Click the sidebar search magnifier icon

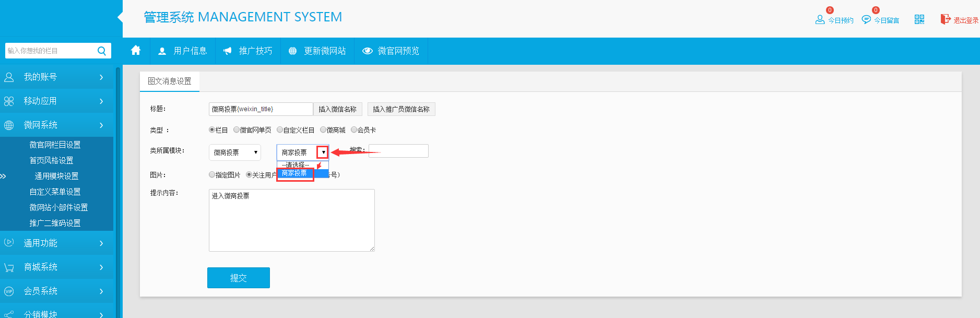pos(102,51)
